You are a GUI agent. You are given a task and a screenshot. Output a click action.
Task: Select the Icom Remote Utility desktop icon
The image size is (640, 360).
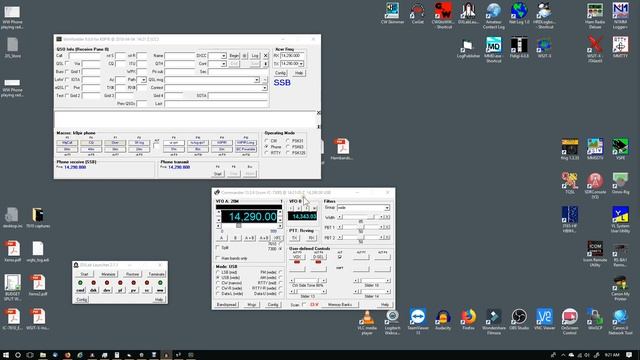pos(595,254)
